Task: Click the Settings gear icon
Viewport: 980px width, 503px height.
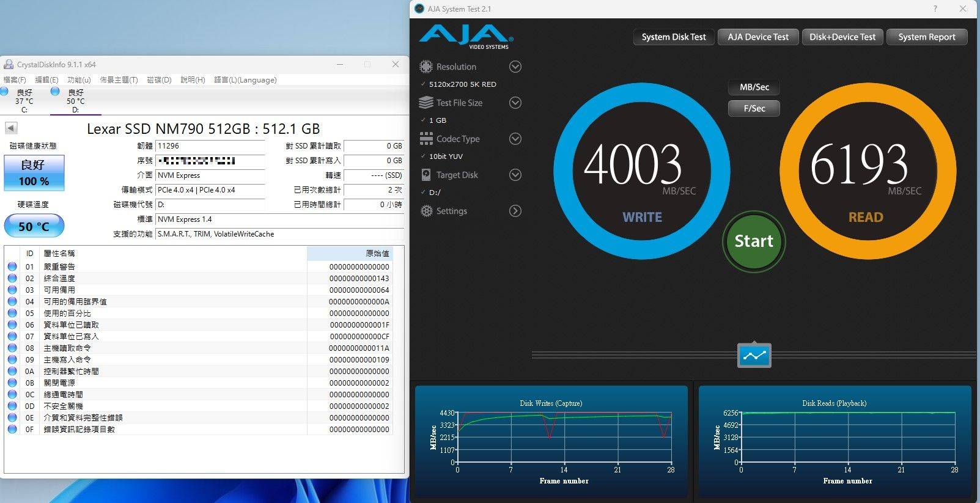Action: click(426, 211)
